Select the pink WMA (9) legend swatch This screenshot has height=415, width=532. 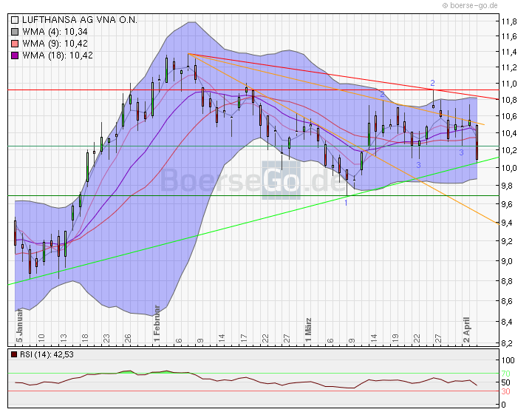click(x=16, y=44)
